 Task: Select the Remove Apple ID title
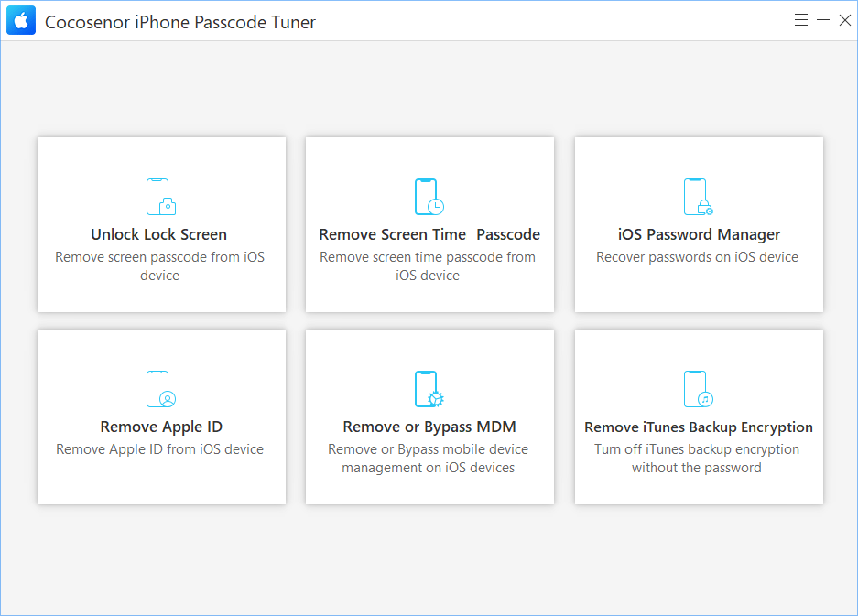pos(161,427)
